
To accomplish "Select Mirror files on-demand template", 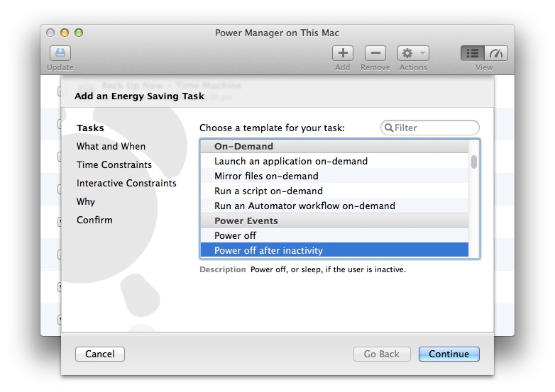I will click(x=334, y=176).
